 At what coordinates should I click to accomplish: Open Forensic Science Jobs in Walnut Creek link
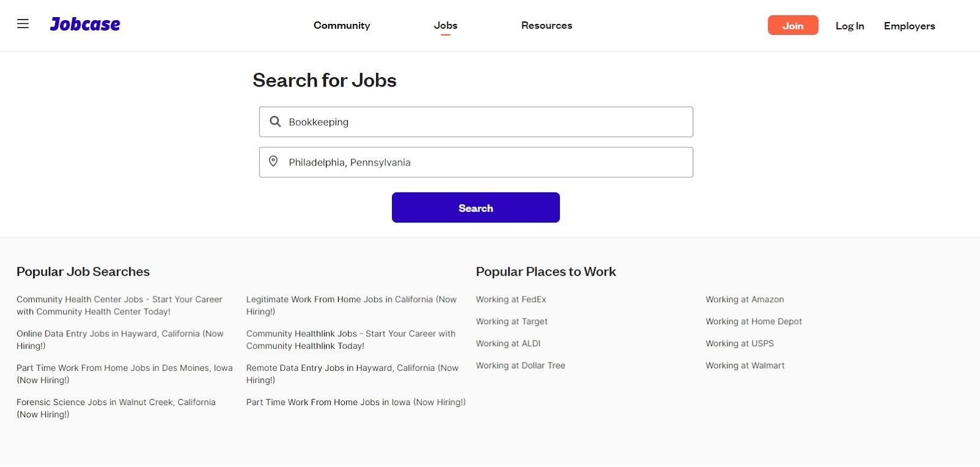(x=116, y=408)
